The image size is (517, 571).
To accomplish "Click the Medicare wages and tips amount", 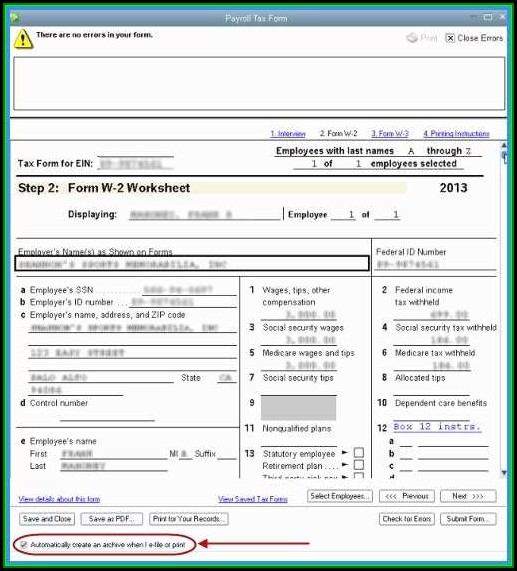I will pyautogui.click(x=299, y=365).
